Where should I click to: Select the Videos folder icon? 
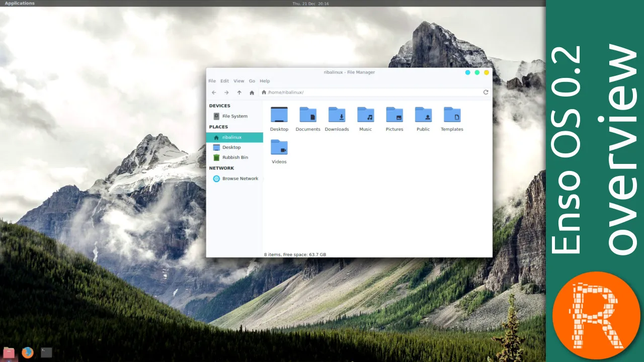pyautogui.click(x=279, y=147)
